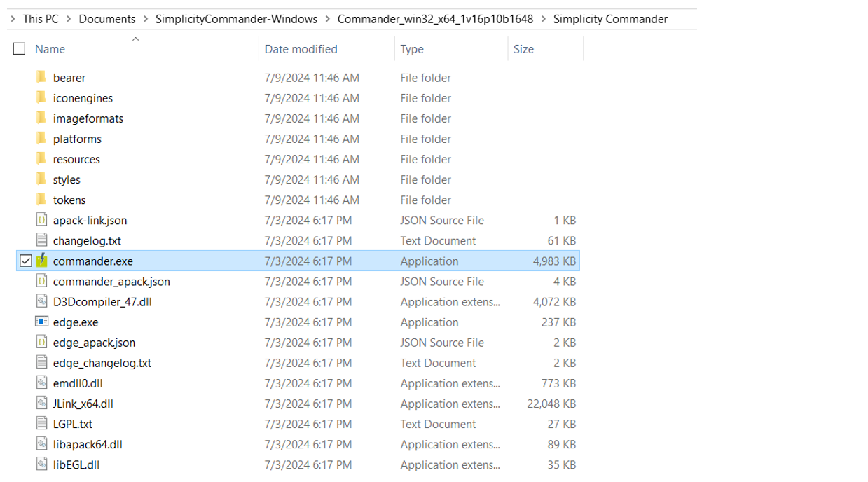The height and width of the screenshot is (482, 868).
Task: Select the apack-link.json JSON file icon
Action: (x=42, y=220)
